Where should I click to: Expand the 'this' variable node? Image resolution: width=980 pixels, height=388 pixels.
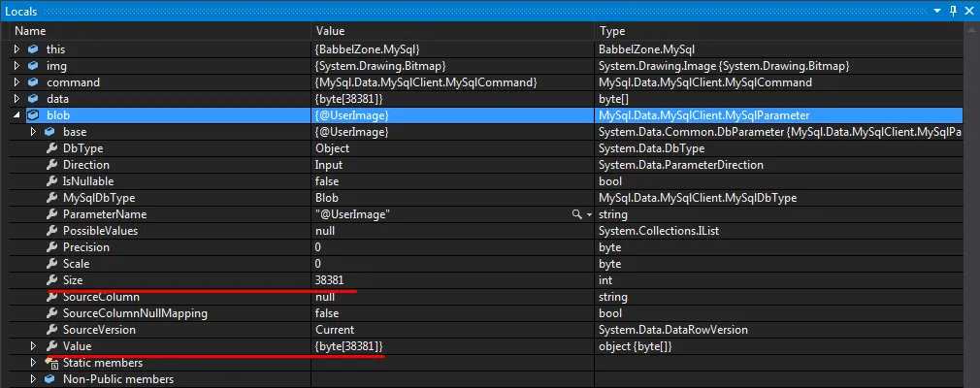(16, 48)
